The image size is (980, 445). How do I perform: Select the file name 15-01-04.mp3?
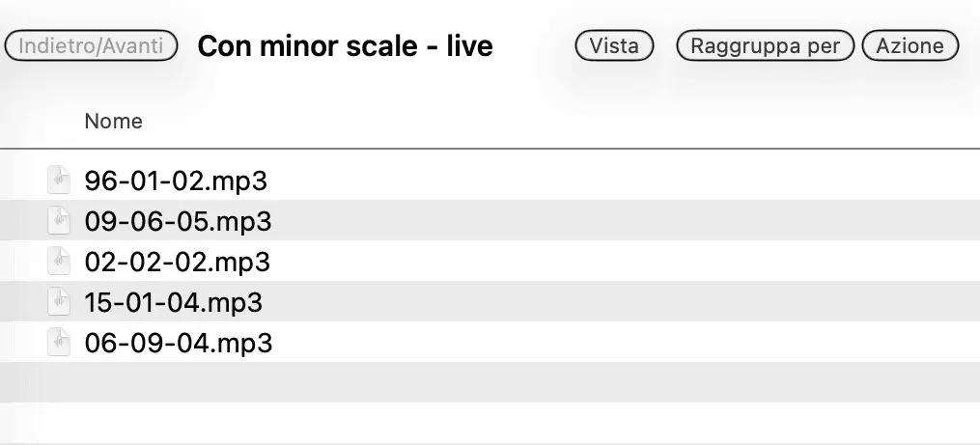174,302
